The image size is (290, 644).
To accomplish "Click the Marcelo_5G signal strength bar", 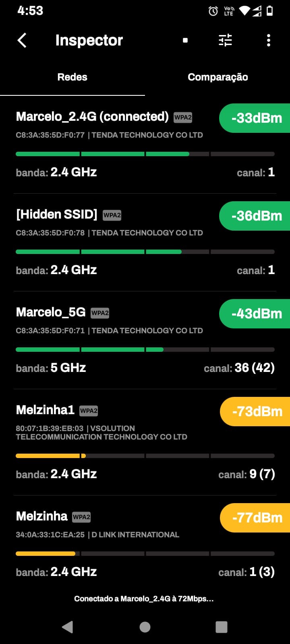I will click(x=145, y=350).
